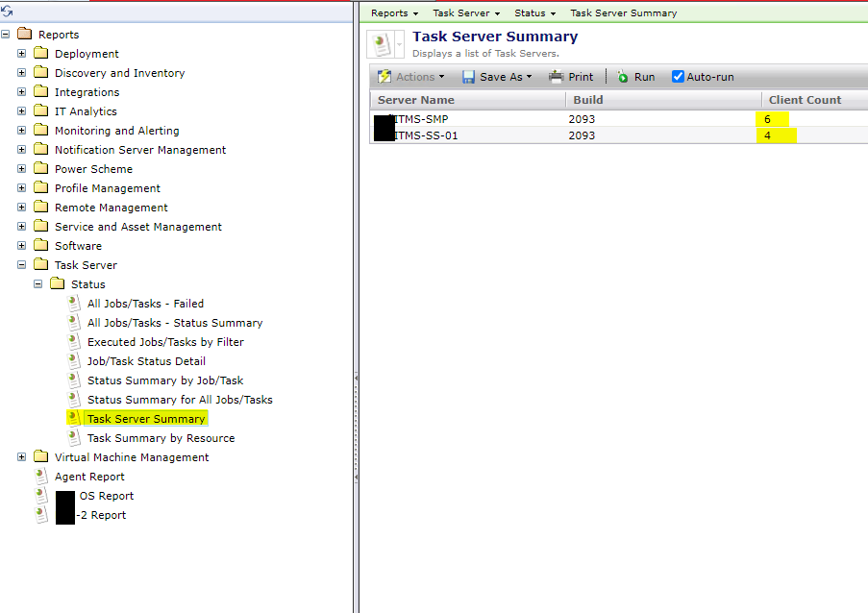Collapse the Reports root node

(x=6, y=35)
